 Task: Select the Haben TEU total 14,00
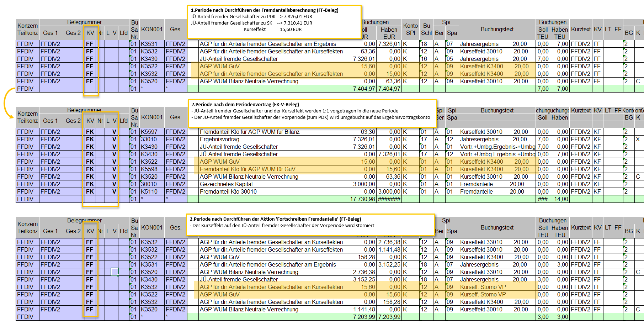click(560, 199)
